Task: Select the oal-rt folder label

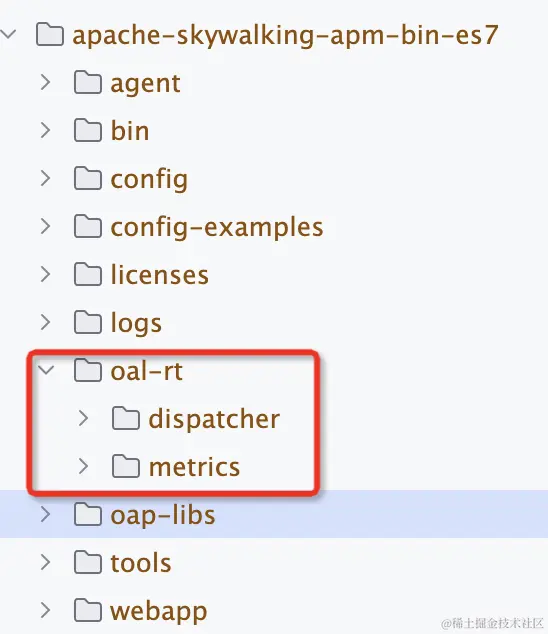Action: (146, 371)
